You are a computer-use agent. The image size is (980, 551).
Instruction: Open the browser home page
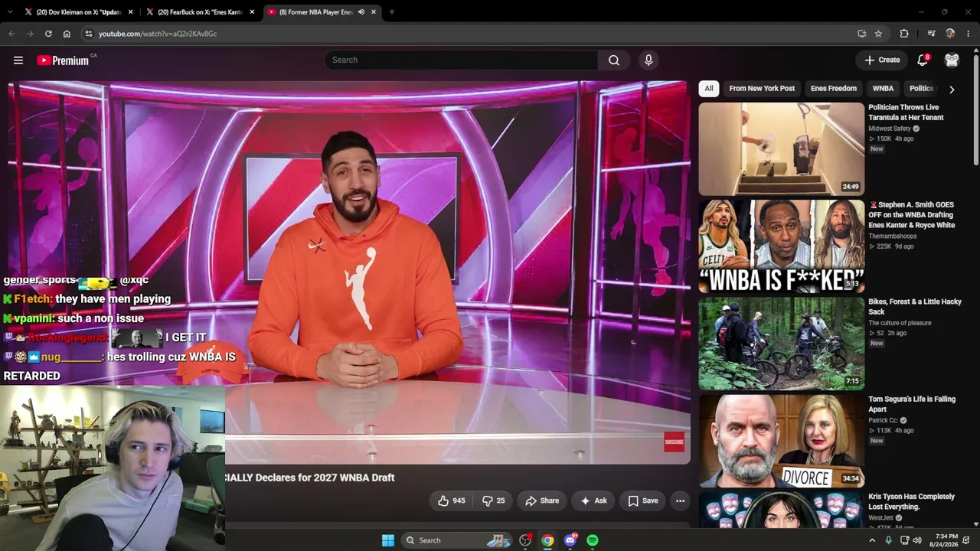(x=67, y=34)
